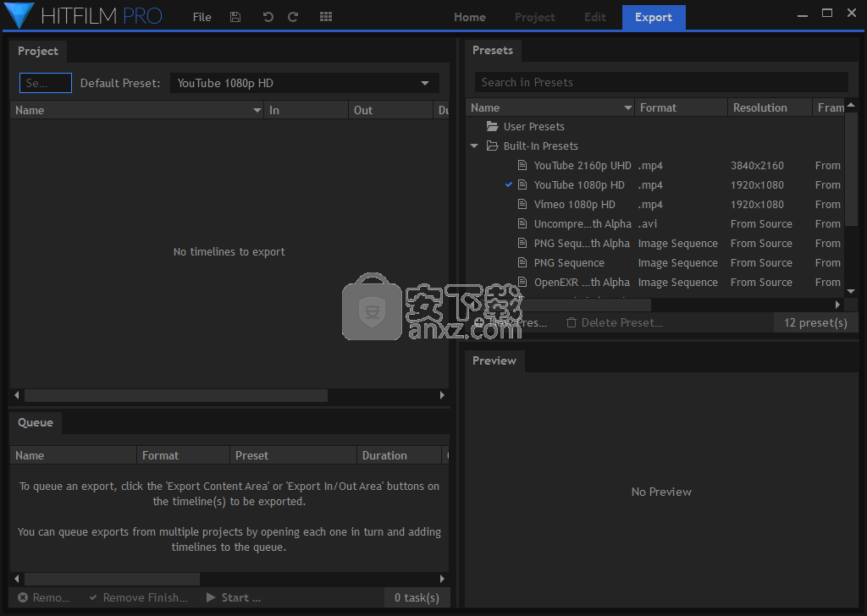Switch to the Export tab

click(654, 17)
